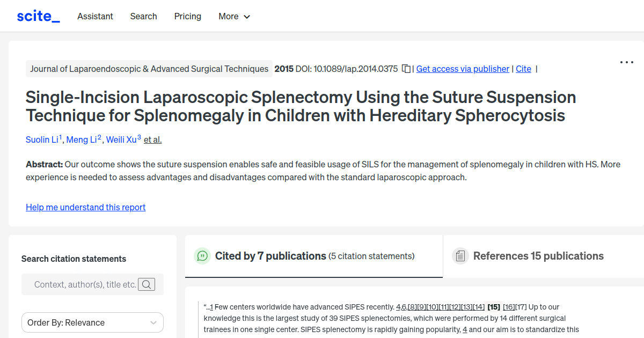Expand the More navigation menu

(x=235, y=16)
